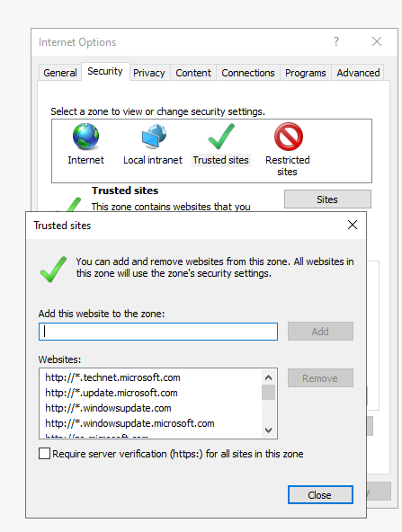Image resolution: width=402 pixels, height=532 pixels.
Task: Switch to the General tab
Action: point(60,73)
